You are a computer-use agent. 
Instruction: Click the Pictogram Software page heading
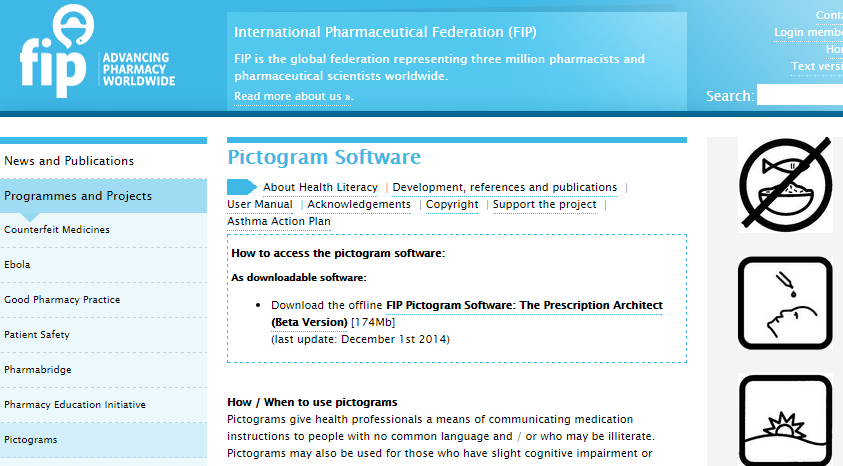click(324, 157)
